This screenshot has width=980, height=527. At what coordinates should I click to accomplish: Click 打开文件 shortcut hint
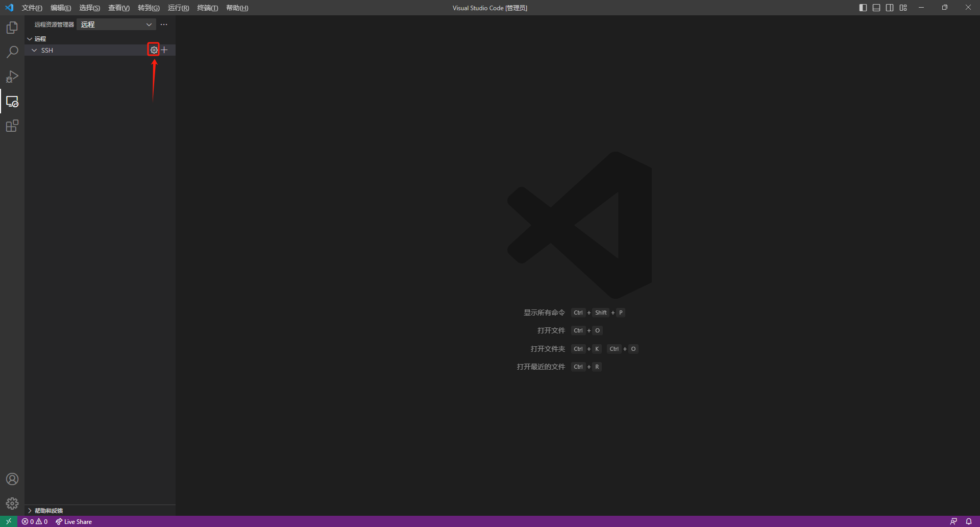551,330
